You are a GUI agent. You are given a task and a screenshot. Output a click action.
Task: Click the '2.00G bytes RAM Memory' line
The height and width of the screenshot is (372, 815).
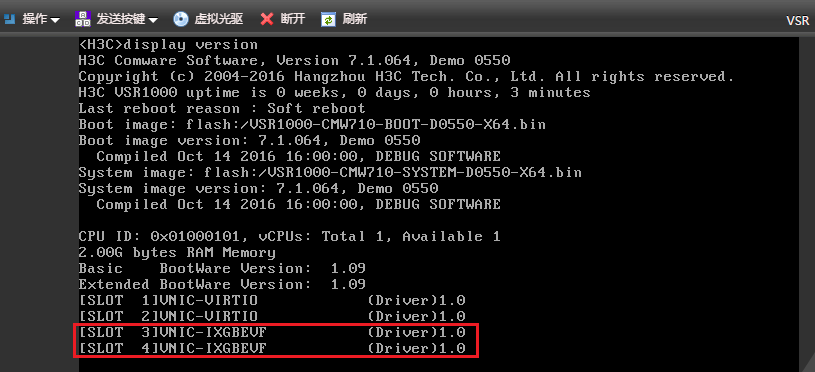coord(177,253)
